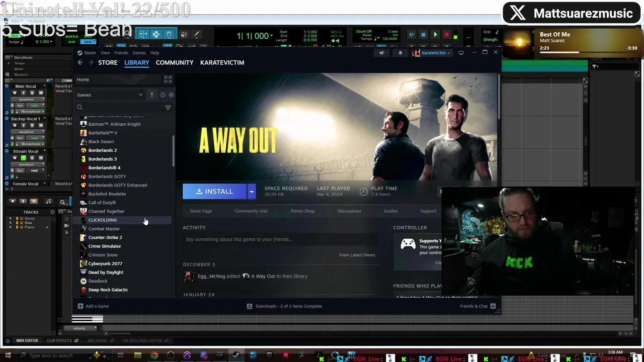Select the Pro Tools scrubber speaker tool
Screen dimensions: 644x362
[184, 34]
